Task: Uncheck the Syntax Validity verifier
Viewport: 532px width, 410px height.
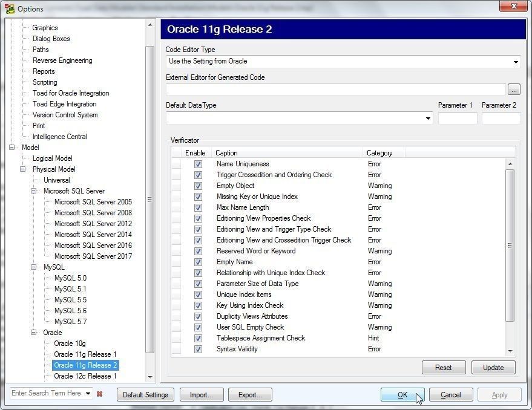Action: point(198,349)
